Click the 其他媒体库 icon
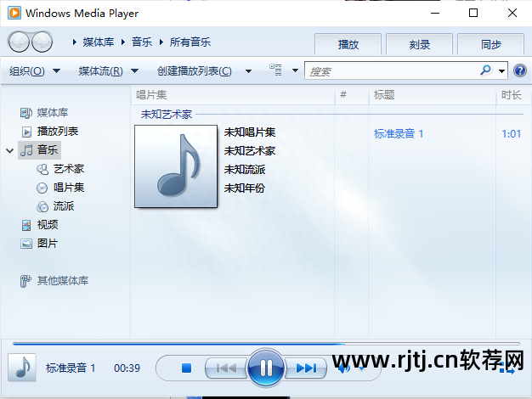The height and width of the screenshot is (399, 532). [25, 281]
